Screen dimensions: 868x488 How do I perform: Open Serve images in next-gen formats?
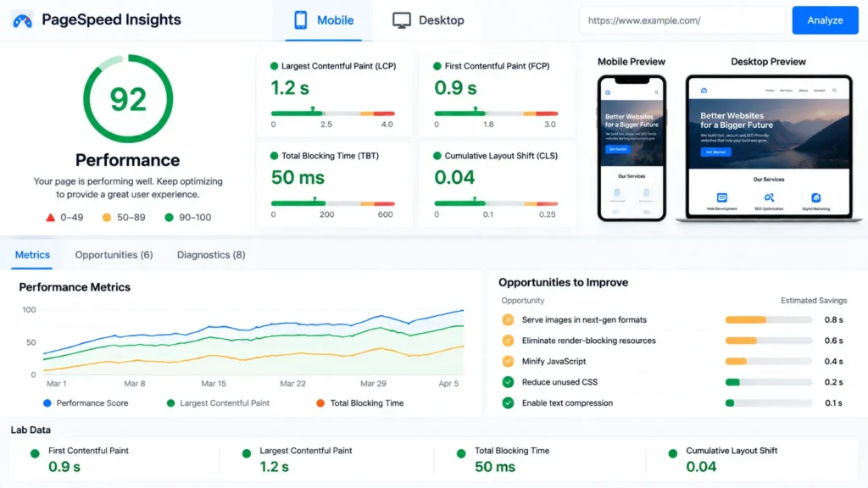click(584, 319)
